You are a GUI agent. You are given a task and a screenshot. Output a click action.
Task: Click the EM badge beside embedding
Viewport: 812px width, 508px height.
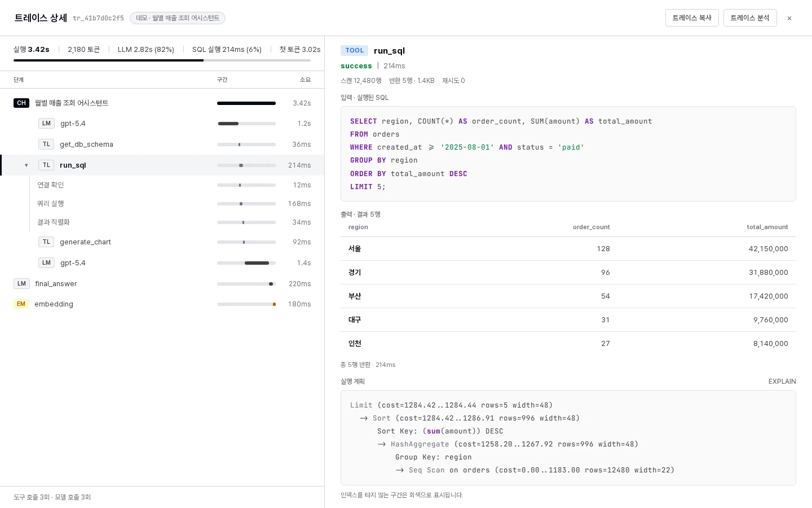click(21, 304)
